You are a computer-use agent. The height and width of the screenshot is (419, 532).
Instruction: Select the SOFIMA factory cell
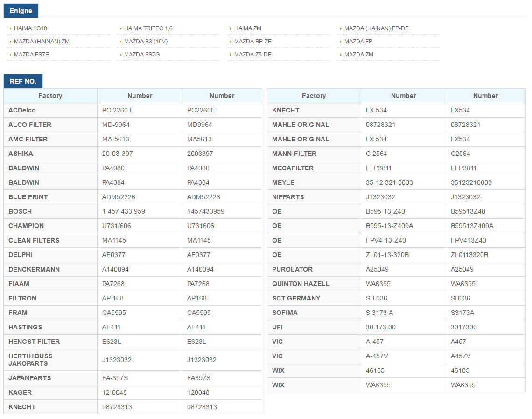coord(314,313)
